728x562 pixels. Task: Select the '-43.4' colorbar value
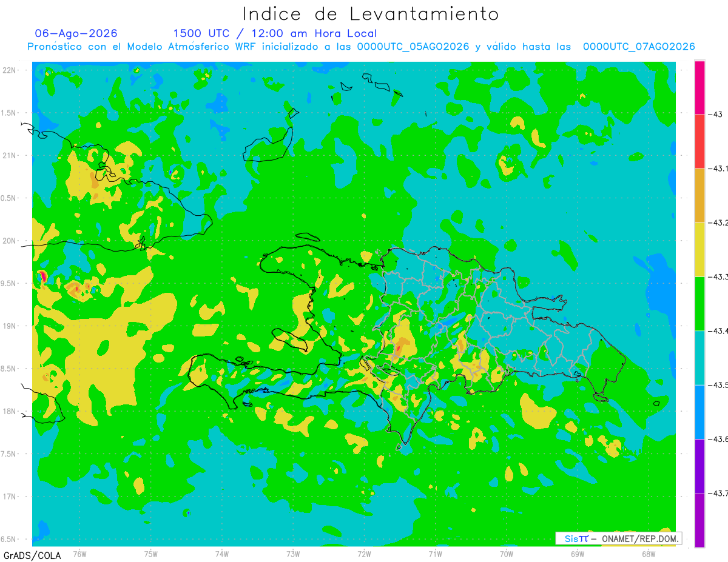click(717, 330)
